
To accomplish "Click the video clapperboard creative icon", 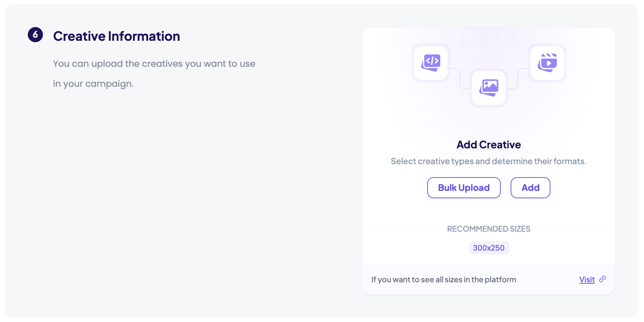I will pos(547,63).
